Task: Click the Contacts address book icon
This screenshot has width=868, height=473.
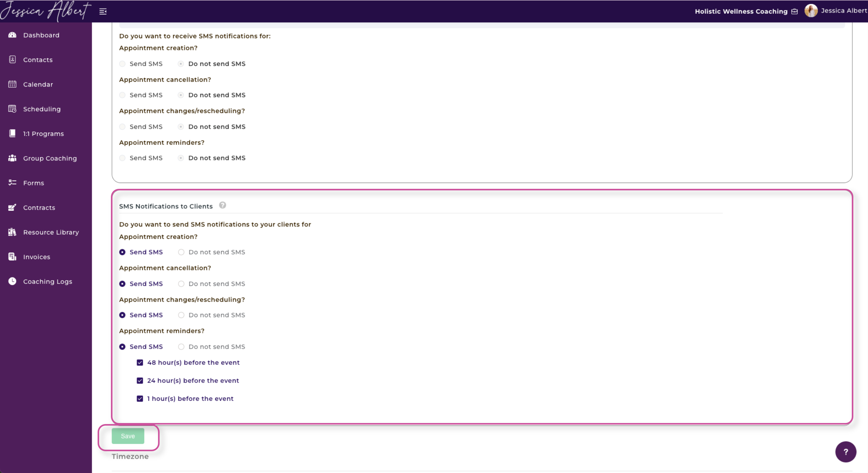Action: click(x=12, y=60)
